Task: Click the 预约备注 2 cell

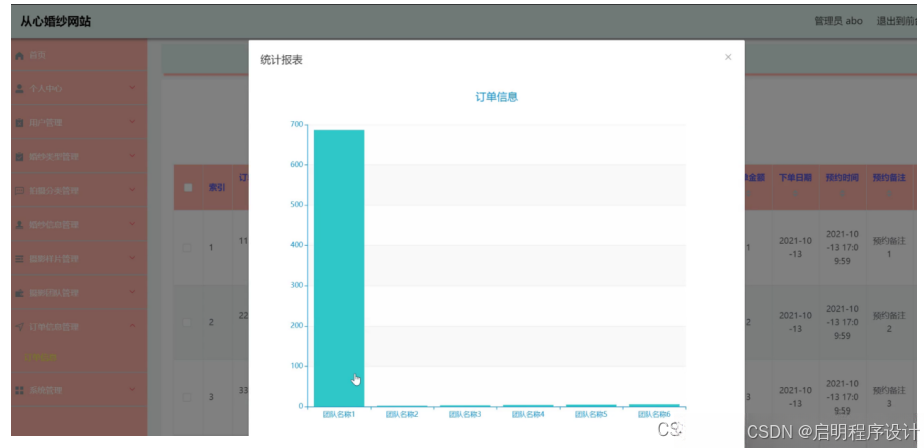Action: (889, 322)
